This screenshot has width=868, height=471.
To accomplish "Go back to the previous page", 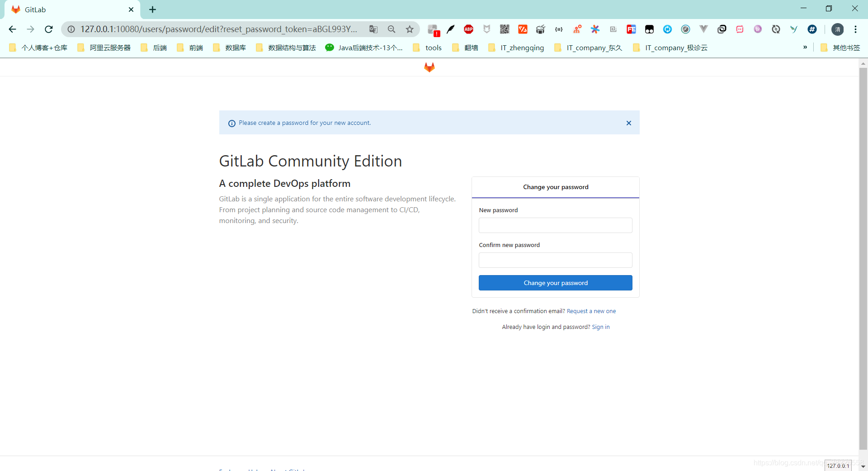I will point(12,29).
